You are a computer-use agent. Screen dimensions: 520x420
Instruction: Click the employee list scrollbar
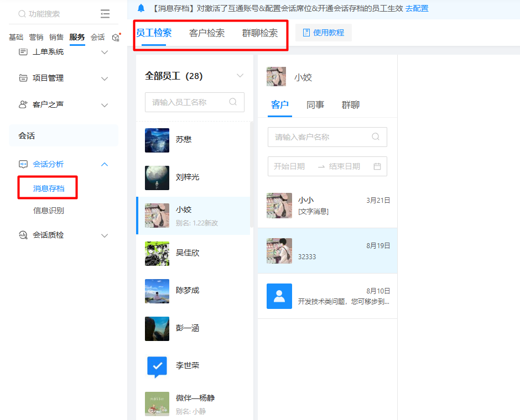251,175
